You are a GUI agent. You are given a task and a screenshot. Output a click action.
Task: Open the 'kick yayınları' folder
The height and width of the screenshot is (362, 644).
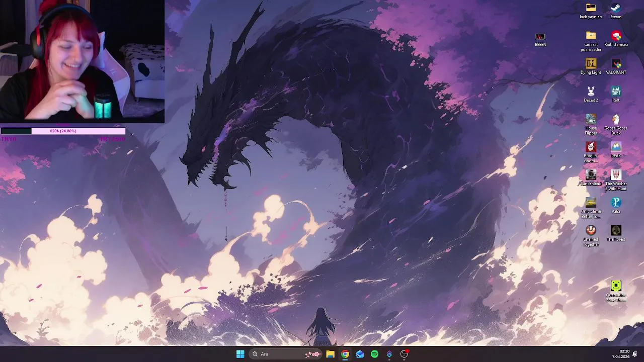(x=591, y=11)
